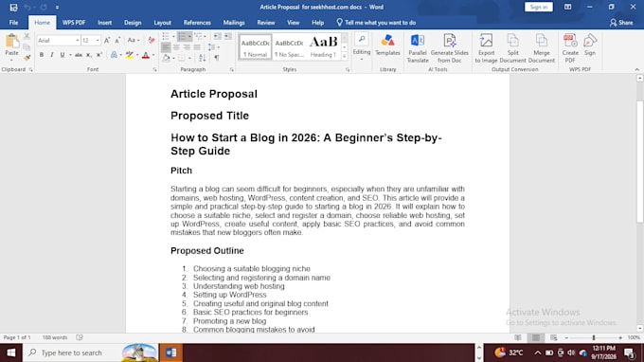644x362 pixels.
Task: Open the font size dropdown
Action: click(90, 40)
